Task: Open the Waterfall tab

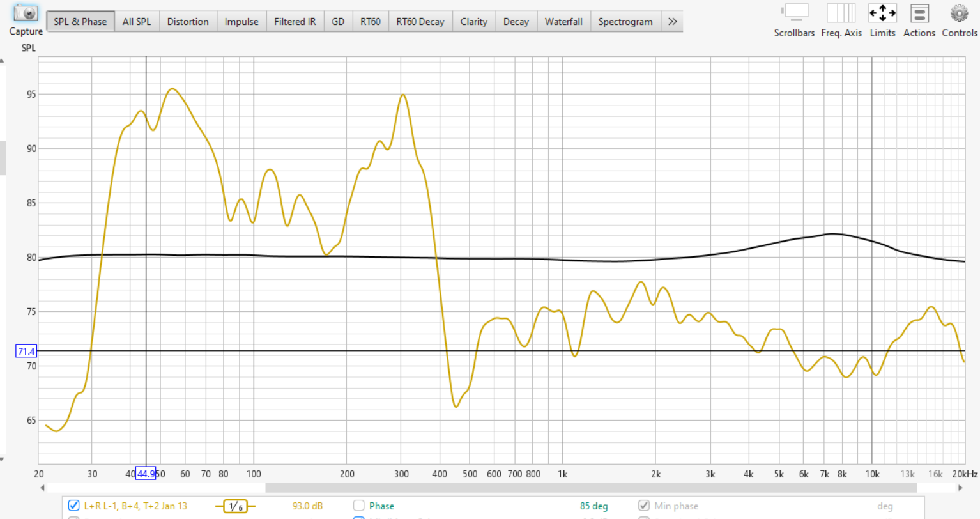Action: [563, 21]
